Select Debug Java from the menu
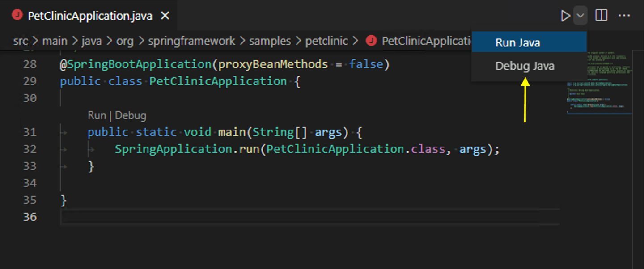 tap(525, 66)
